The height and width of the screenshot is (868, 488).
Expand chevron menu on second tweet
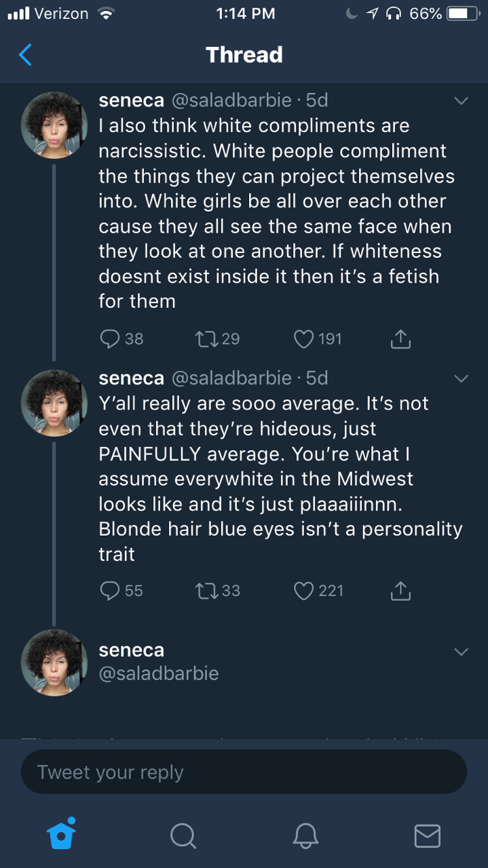click(461, 378)
